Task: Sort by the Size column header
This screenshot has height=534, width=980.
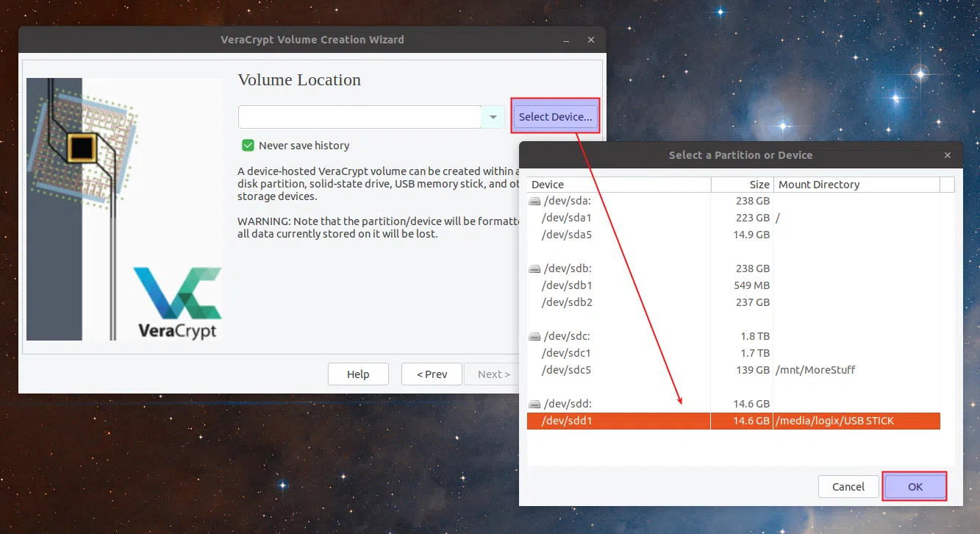Action: [x=742, y=185]
